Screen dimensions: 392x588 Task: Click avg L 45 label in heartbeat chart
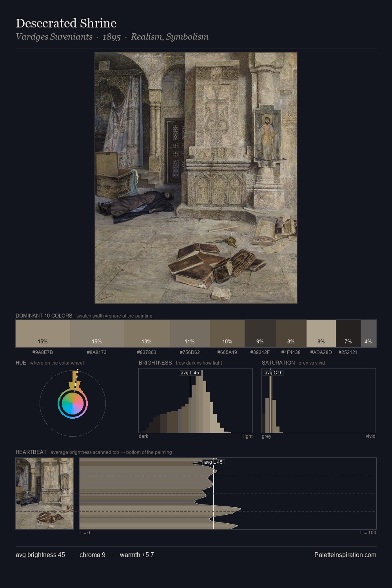click(x=213, y=462)
